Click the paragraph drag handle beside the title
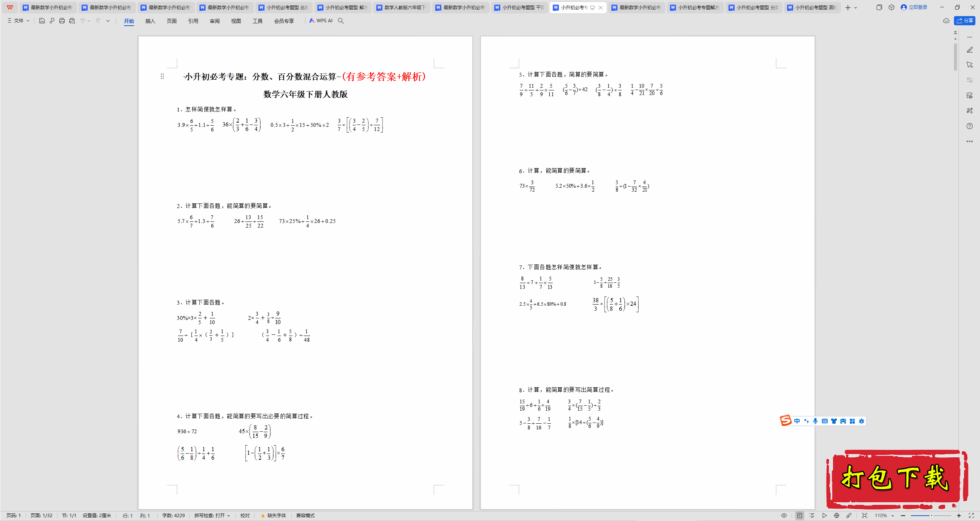980x521 pixels. [162, 77]
